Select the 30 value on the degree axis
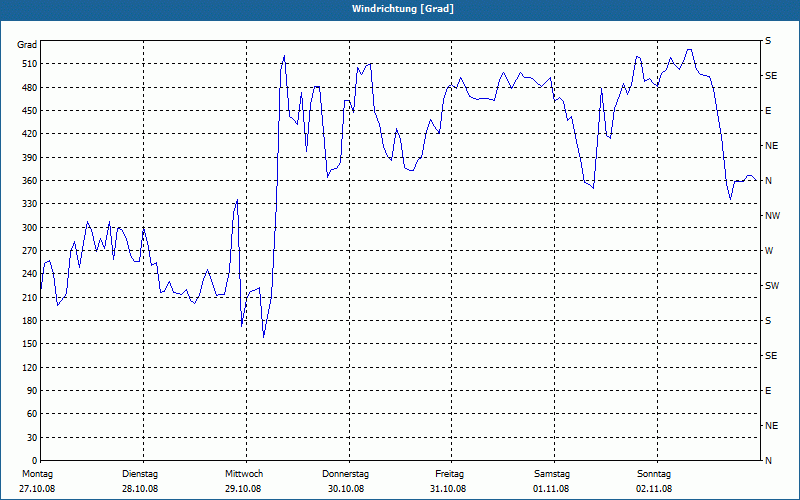The width and height of the screenshot is (800, 500). (31, 438)
